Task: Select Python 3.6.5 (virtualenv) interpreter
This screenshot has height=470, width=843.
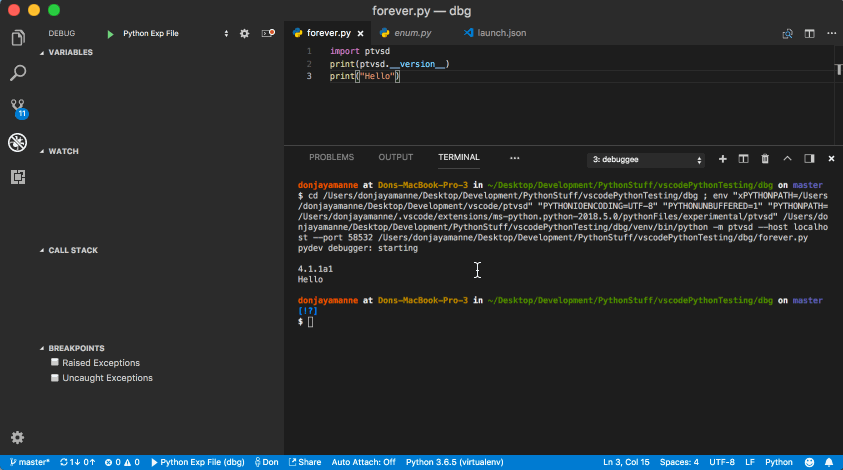Action: [454, 462]
